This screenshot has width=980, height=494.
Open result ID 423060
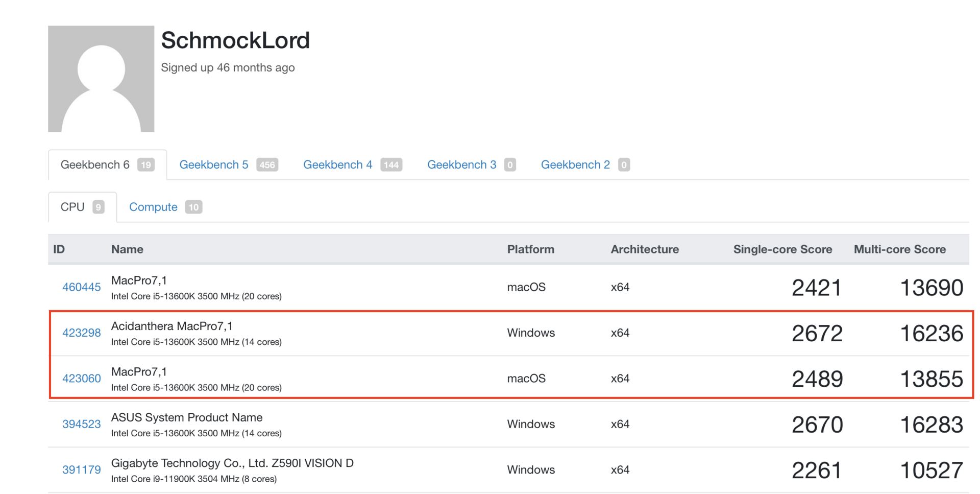click(81, 379)
